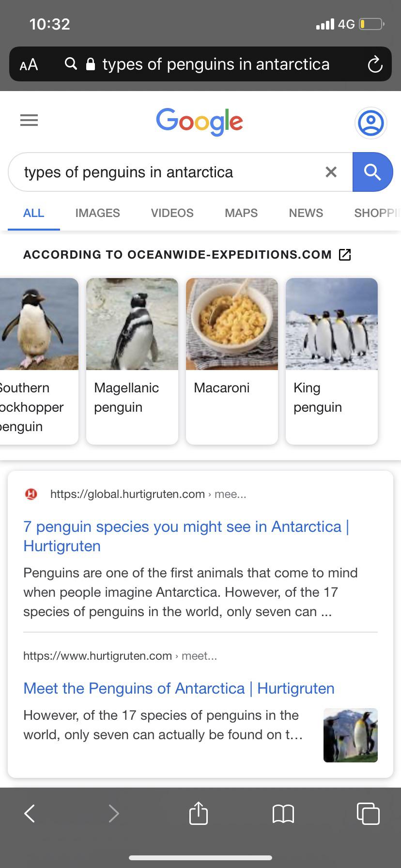Select the Maps results tab
The height and width of the screenshot is (868, 401).
tap(241, 213)
